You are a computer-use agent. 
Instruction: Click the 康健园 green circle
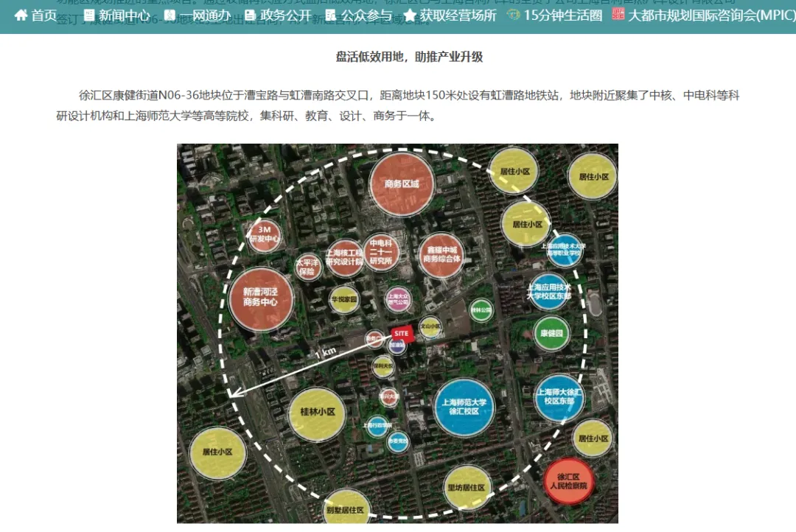point(551,333)
